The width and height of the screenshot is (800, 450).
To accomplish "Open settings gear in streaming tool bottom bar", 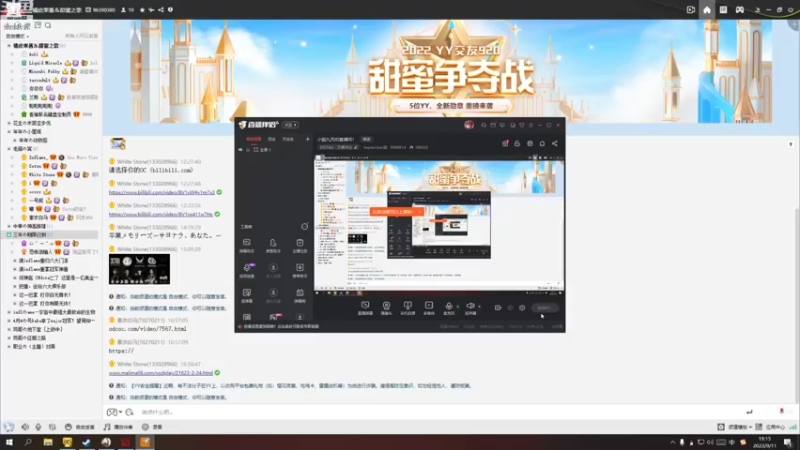I will (522, 308).
